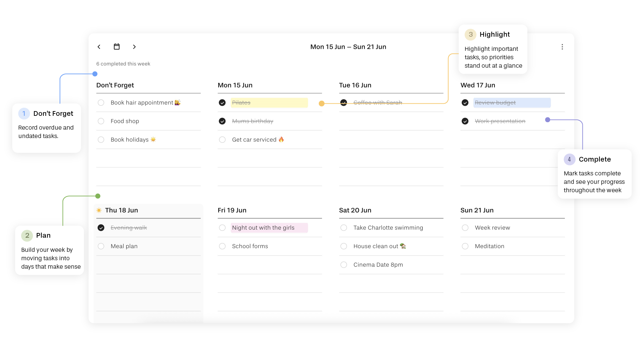Image resolution: width=644 pixels, height=337 pixels.
Task: Uncheck the completed Review budget task
Action: click(465, 103)
